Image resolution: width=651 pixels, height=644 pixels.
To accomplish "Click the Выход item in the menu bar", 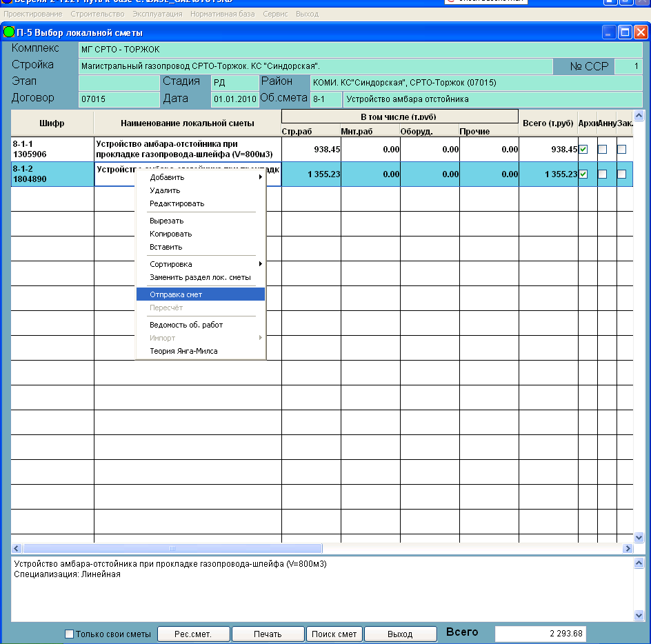I will tap(308, 14).
